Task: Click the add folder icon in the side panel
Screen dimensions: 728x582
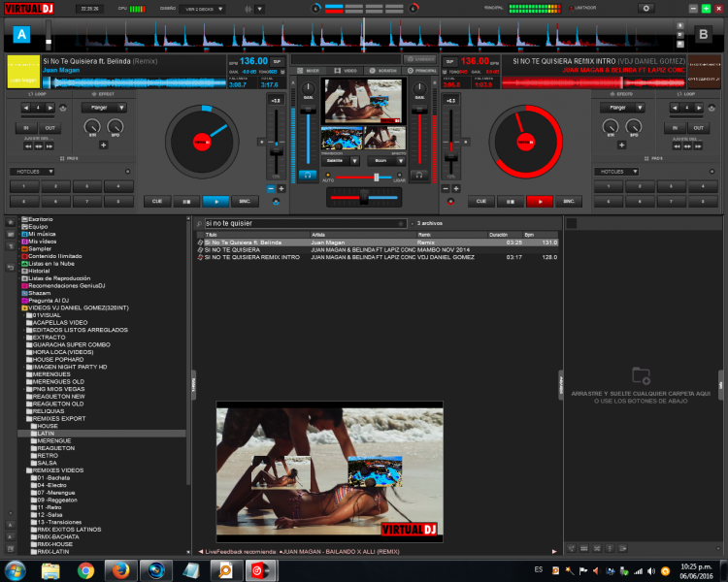Action: pos(642,375)
